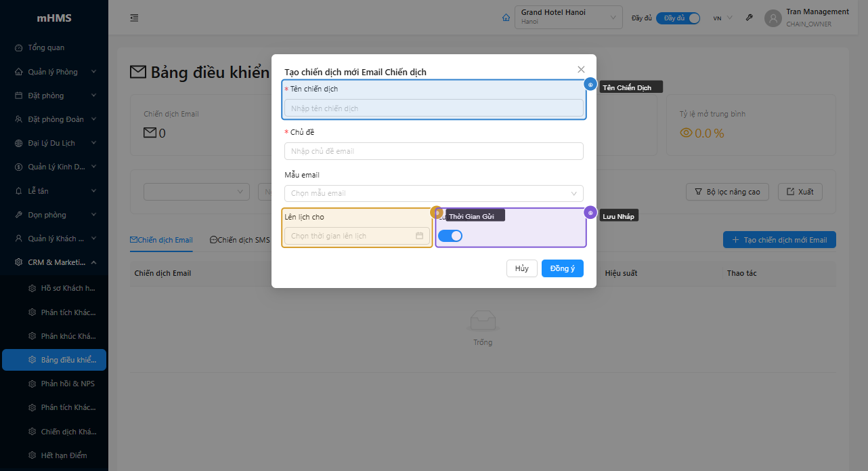
Task: Open the Chọn mẫu email dropdown
Action: point(433,193)
